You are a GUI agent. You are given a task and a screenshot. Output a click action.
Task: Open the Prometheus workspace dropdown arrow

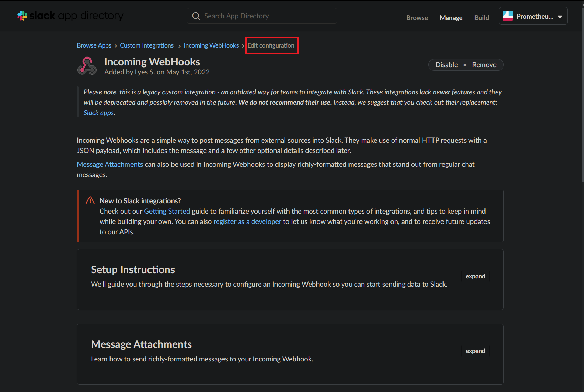pos(560,17)
